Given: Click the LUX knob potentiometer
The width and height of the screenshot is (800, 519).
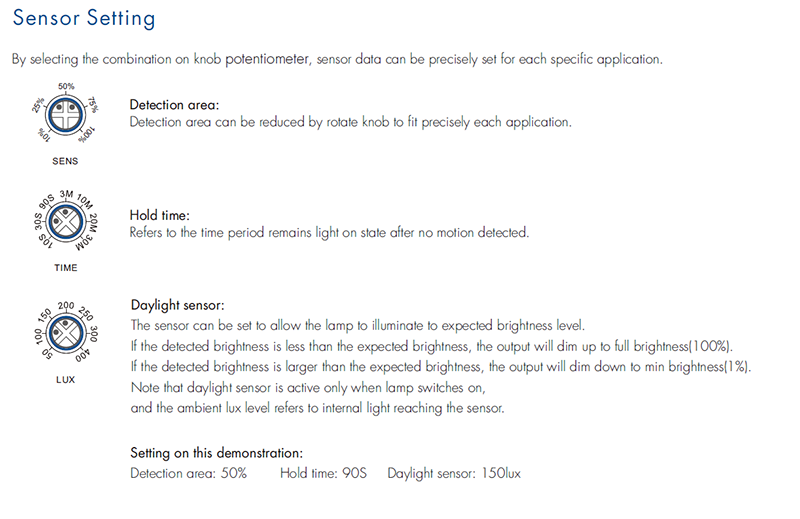Looking at the screenshot, I should (x=65, y=333).
